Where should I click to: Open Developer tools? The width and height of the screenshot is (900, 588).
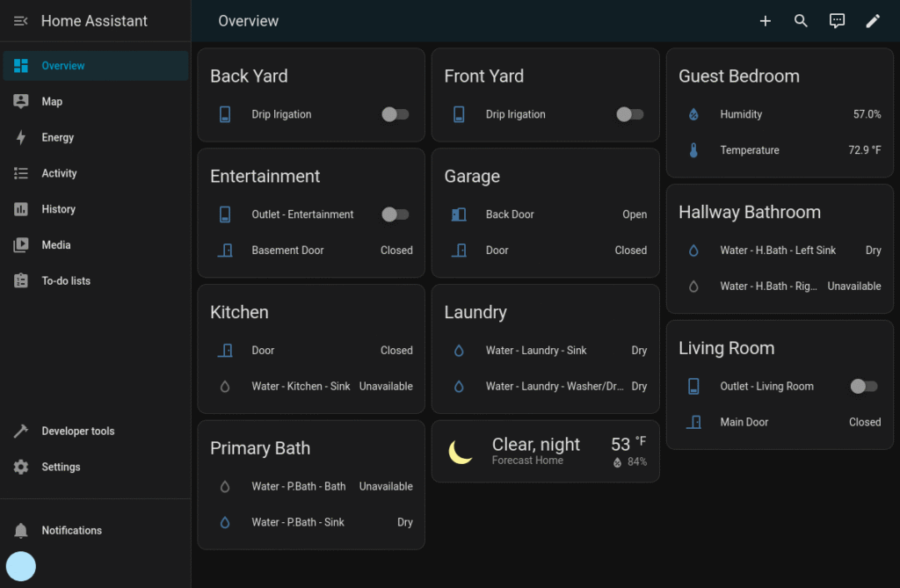coord(78,431)
